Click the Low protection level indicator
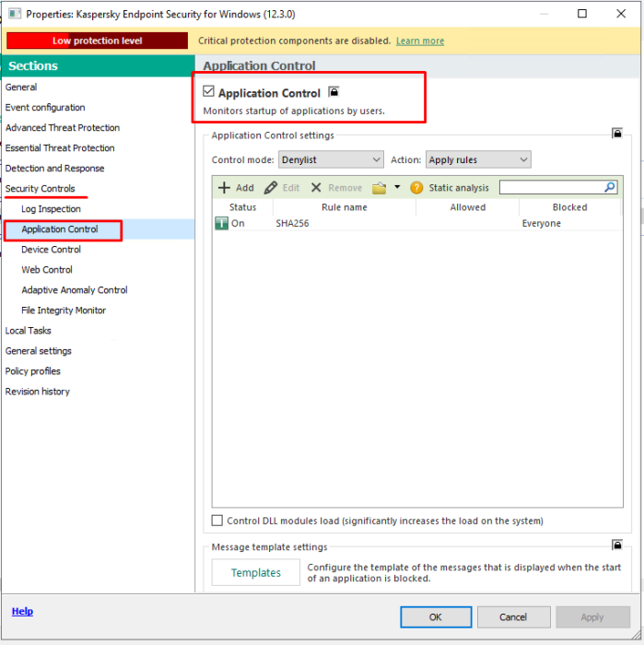This screenshot has width=644, height=645. click(97, 41)
